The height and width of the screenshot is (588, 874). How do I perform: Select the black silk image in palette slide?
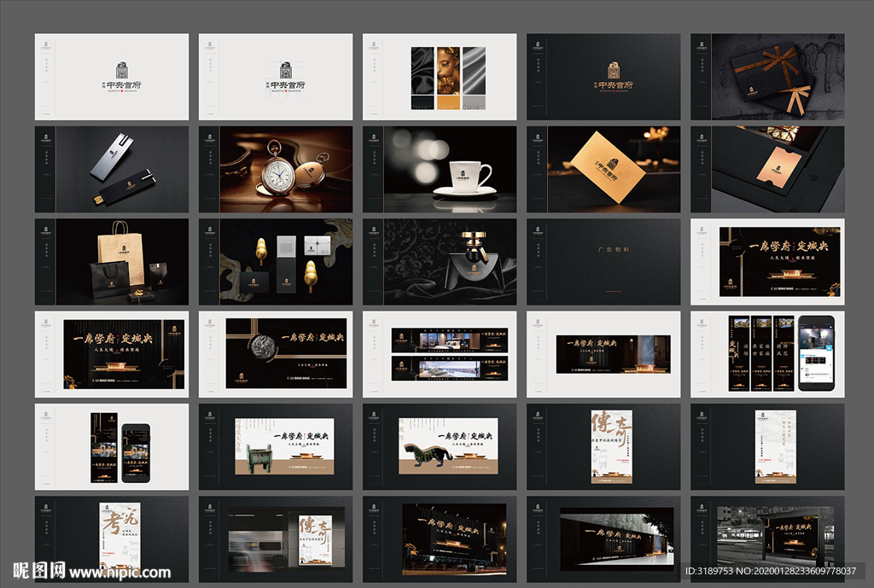[422, 71]
